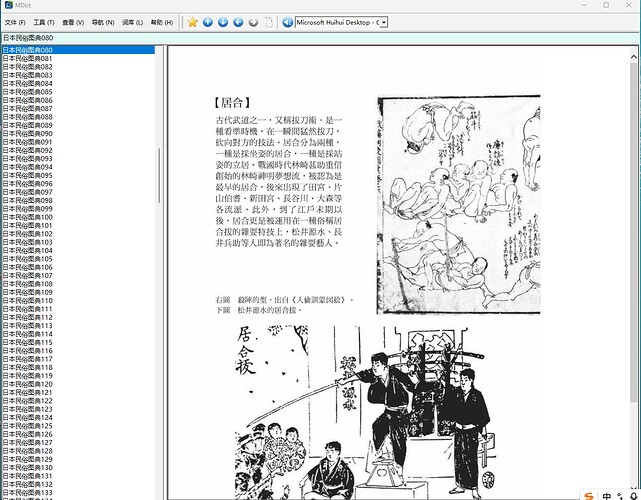Click the caption line starting with 右圖
This screenshot has height=500, width=641.
[284, 300]
